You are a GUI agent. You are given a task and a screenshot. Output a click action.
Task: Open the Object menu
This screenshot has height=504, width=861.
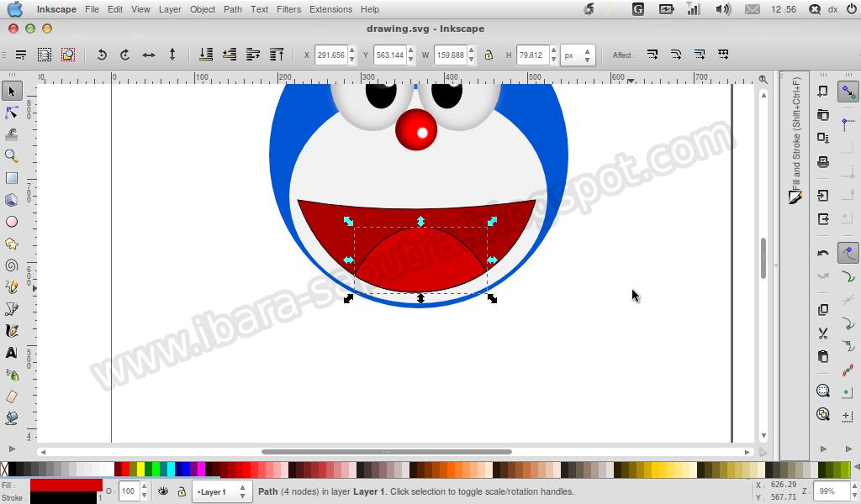[x=202, y=9]
